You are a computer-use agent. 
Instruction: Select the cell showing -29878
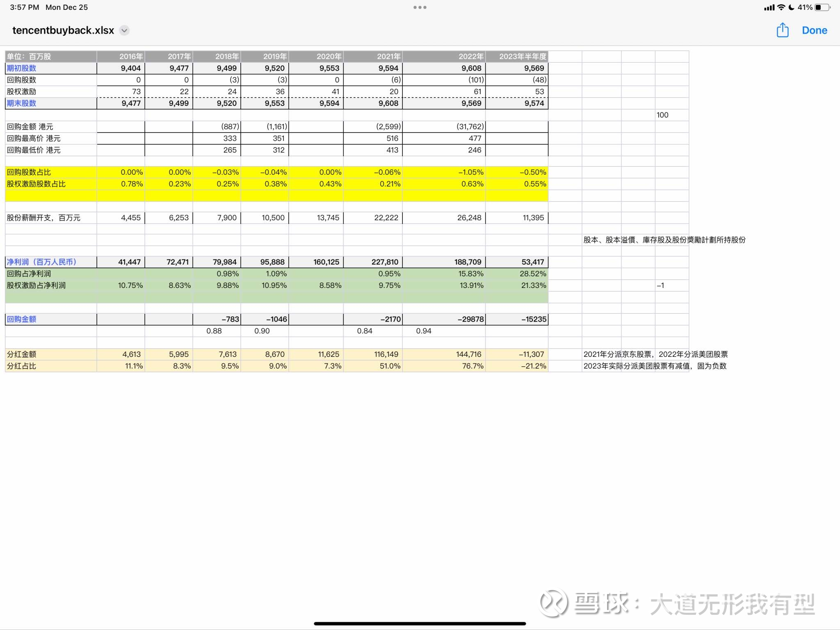pyautogui.click(x=444, y=319)
